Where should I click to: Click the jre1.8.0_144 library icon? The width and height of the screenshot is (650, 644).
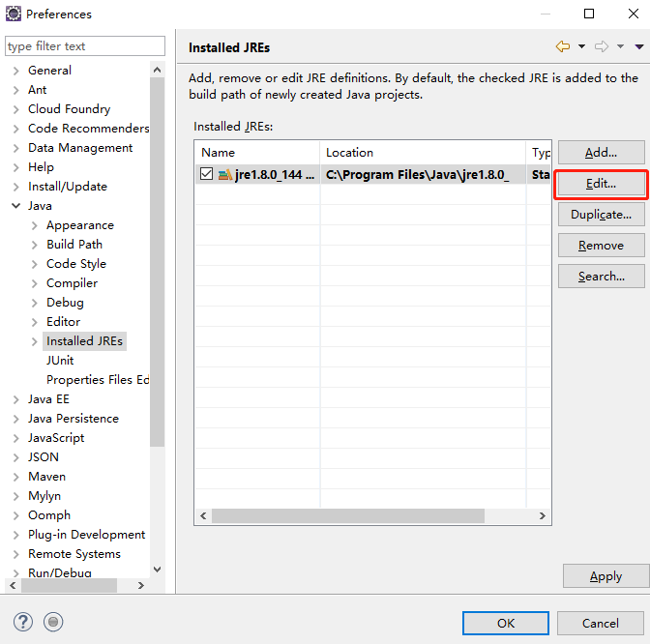point(225,175)
